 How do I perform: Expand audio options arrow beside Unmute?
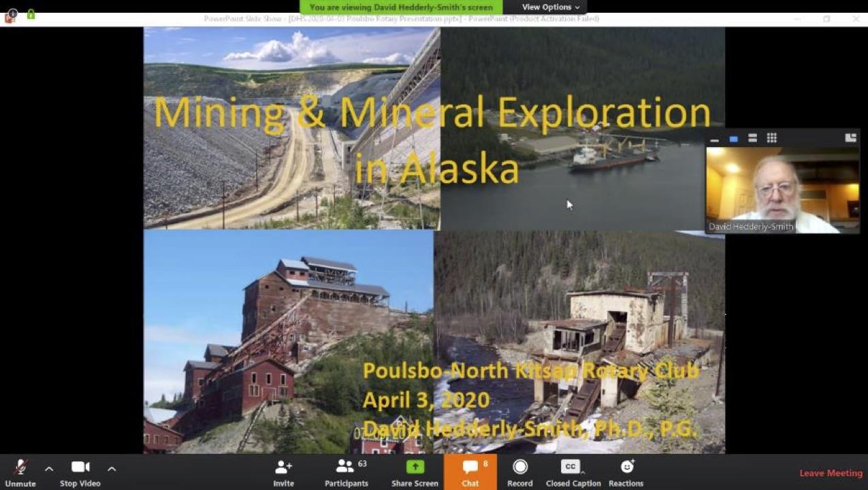click(49, 468)
